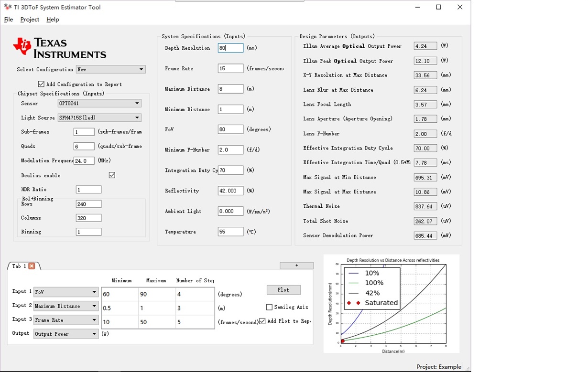The width and height of the screenshot is (588, 372).
Task: Click the Sensor Demodulation Power value
Action: (425, 235)
